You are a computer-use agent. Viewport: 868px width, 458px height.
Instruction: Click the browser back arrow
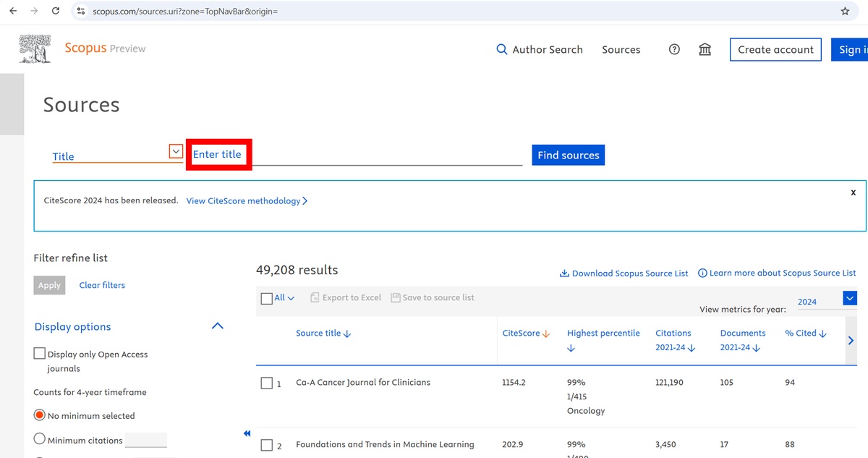pos(13,11)
